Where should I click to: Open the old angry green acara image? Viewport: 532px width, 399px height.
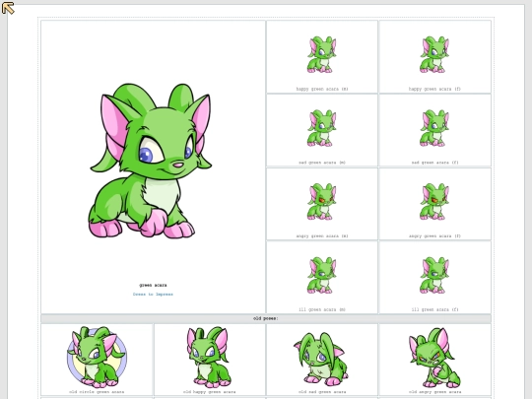(434, 358)
